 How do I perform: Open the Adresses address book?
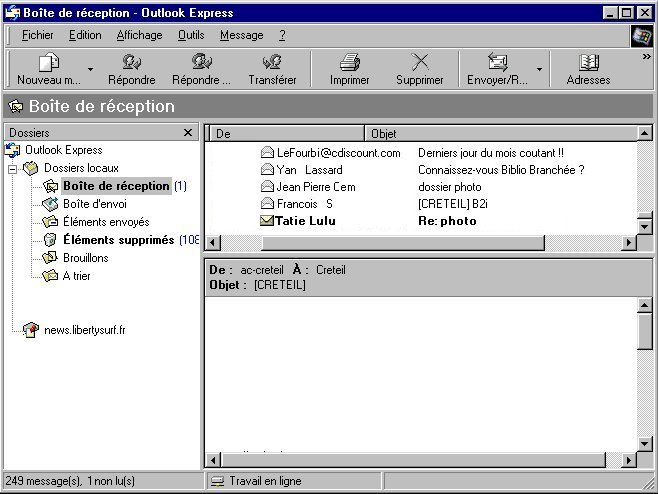click(x=588, y=69)
